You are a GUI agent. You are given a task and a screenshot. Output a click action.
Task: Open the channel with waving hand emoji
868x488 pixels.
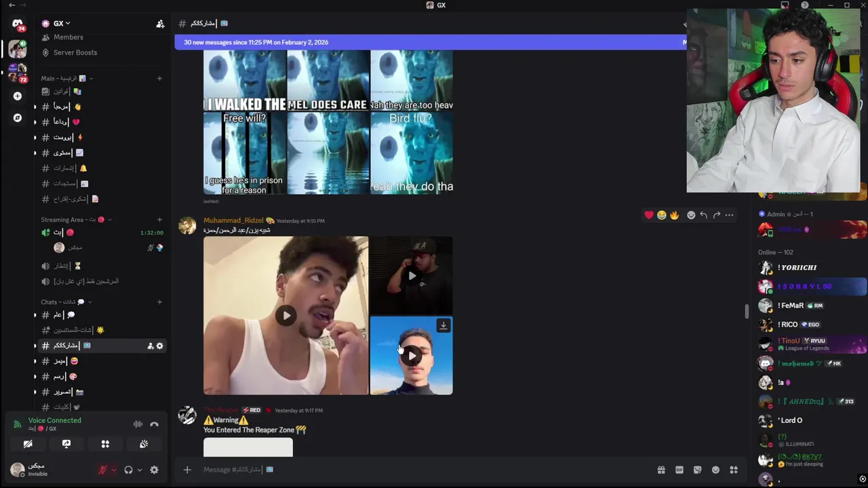[102, 106]
